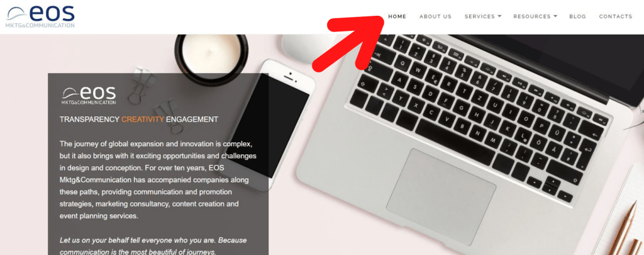Click the italic tagline starting "Let us"

(x=153, y=246)
